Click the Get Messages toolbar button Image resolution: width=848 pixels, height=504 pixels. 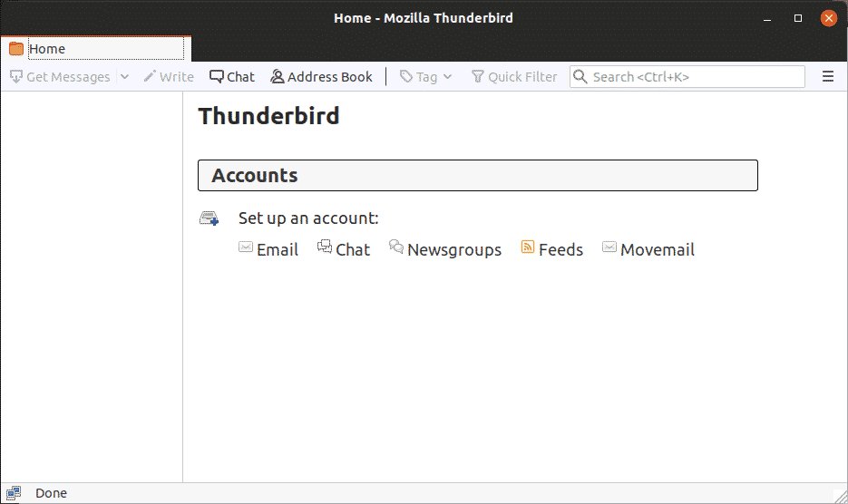[x=60, y=77]
